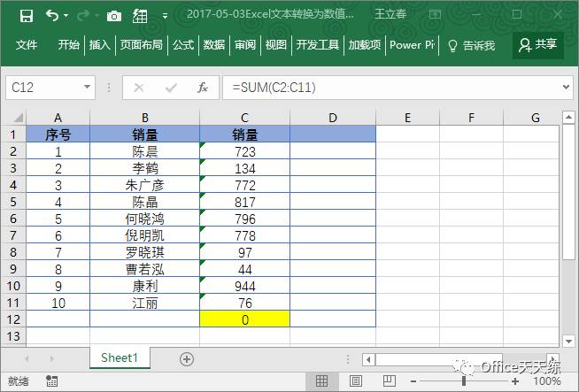Click cell with value 817
Viewport: 579px width, 392px height.
(245, 202)
